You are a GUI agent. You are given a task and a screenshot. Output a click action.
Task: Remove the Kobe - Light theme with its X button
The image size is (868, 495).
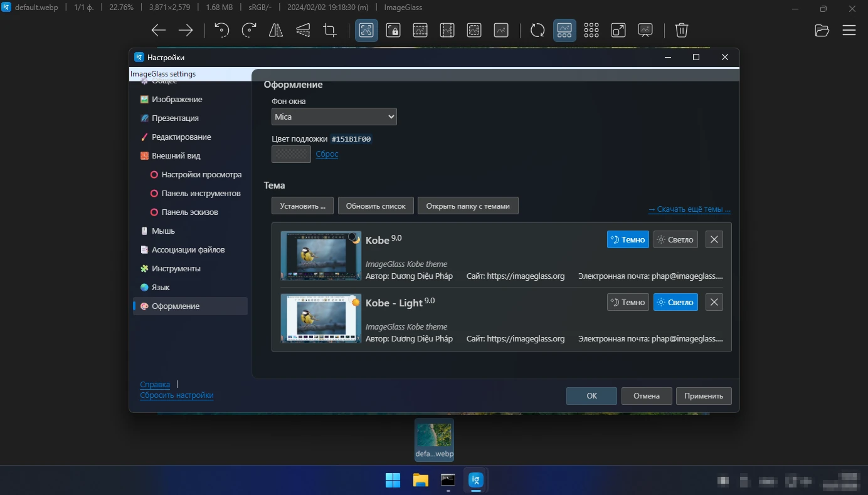click(714, 302)
